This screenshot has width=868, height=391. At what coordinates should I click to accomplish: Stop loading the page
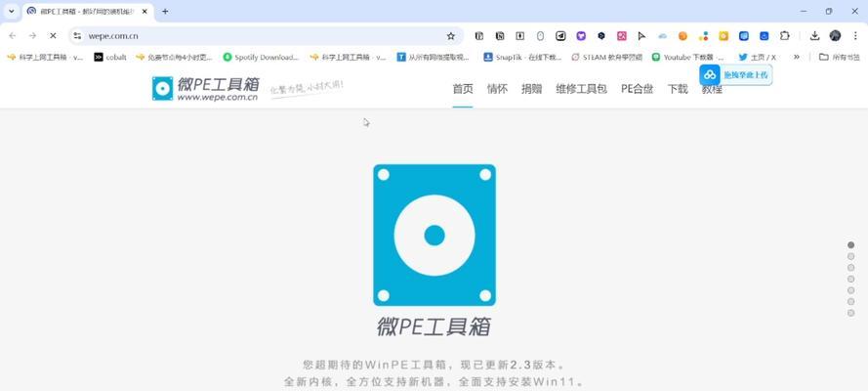coord(53,36)
